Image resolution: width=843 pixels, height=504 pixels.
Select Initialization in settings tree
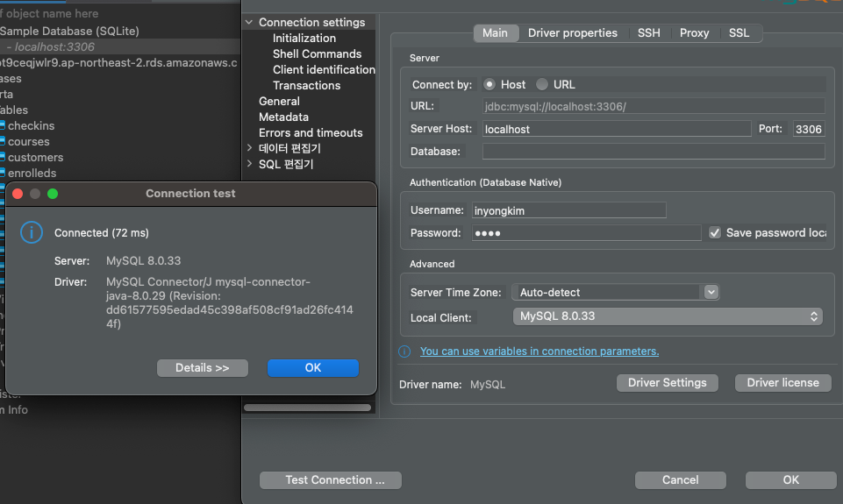pyautogui.click(x=304, y=39)
